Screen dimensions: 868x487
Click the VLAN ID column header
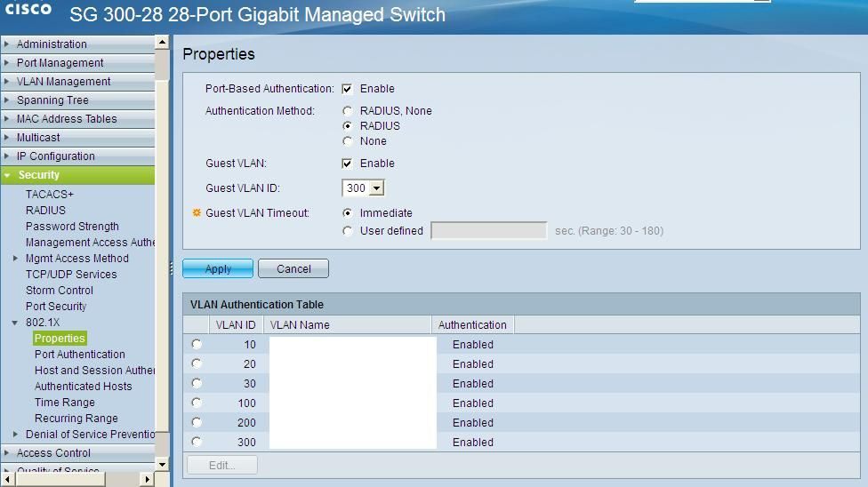coord(236,325)
